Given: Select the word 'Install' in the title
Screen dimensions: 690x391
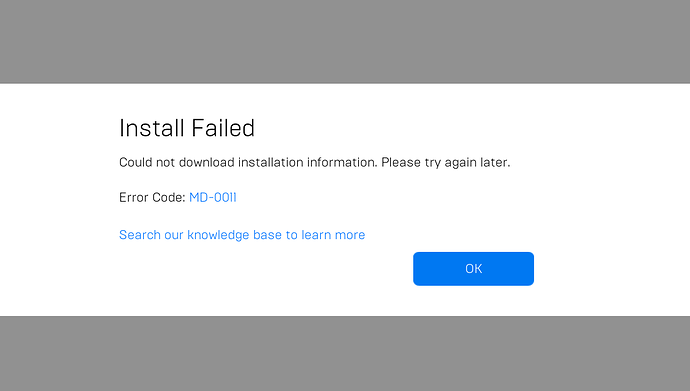Looking at the screenshot, I should (151, 128).
